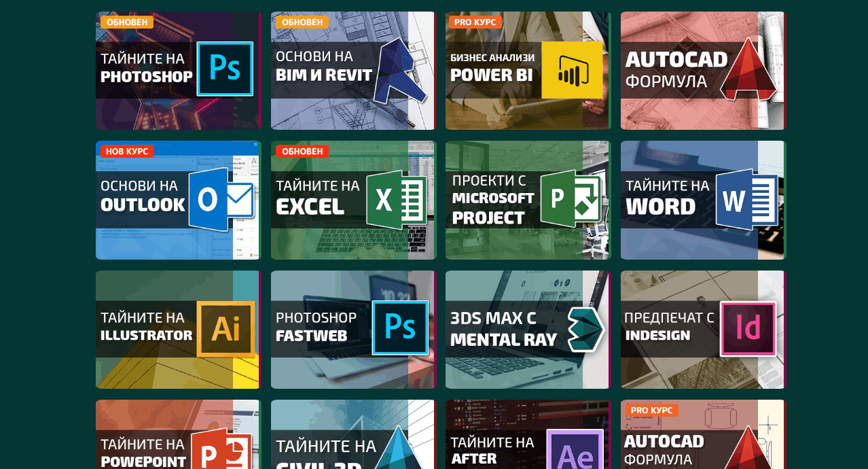Select bottom-row "AutoCAD Формула" title text
The image size is (868, 469).
tap(664, 449)
